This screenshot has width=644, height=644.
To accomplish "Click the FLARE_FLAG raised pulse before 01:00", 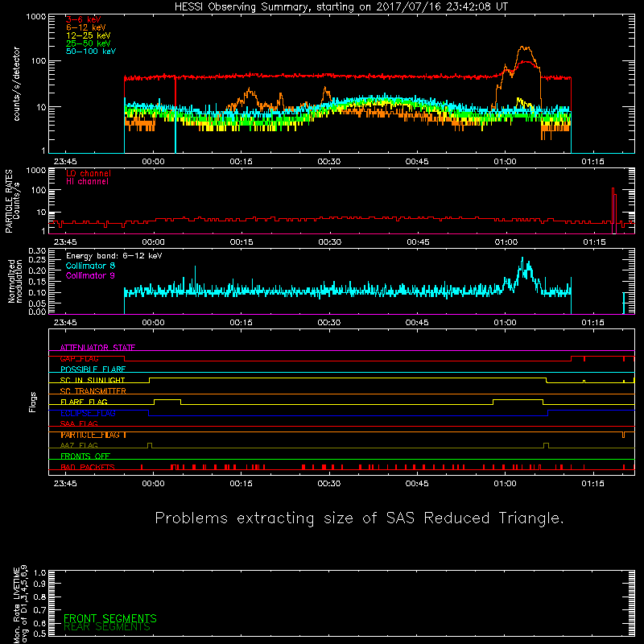I will [x=518, y=401].
